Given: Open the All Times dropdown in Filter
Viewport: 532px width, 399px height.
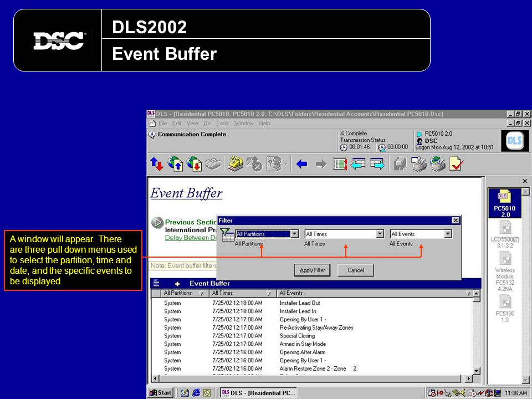Looking at the screenshot, I should tap(380, 234).
